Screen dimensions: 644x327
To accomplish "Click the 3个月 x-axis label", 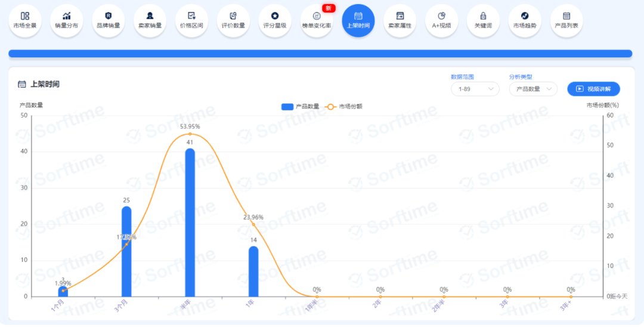I will tap(121, 307).
